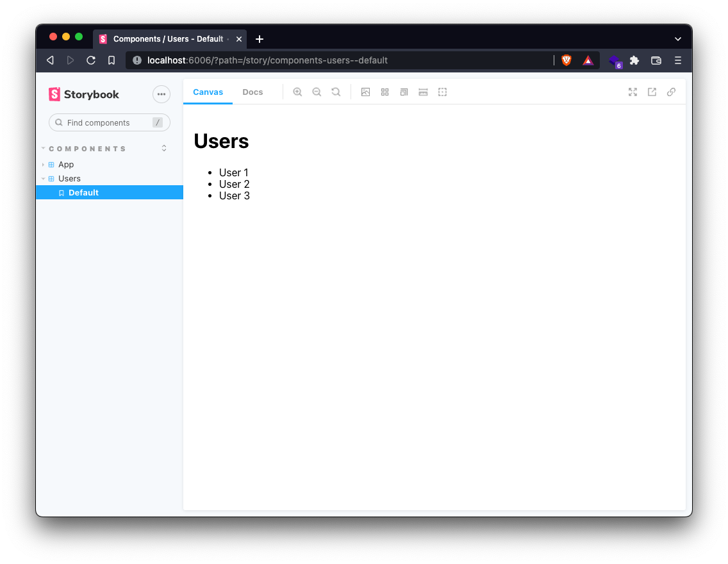The image size is (728, 564).
Task: Open canvas in new tab
Action: point(652,92)
